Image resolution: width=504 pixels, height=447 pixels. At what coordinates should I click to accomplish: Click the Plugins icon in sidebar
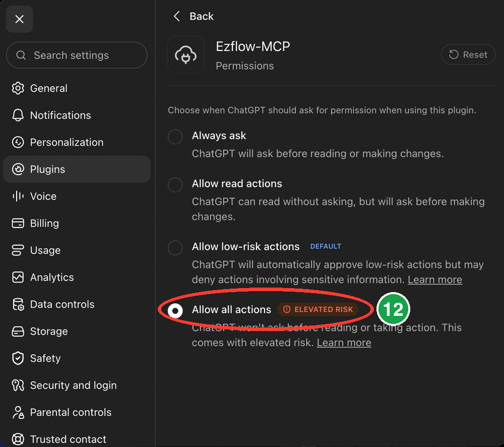[18, 170]
